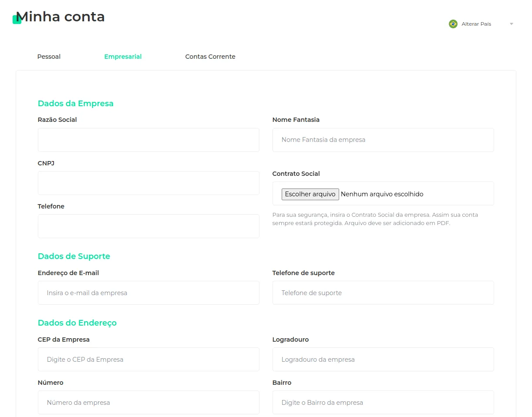Screen dimensions: 532x417
Task: Click the Nenhum arquivo escolhido text
Action: pyautogui.click(x=382, y=194)
